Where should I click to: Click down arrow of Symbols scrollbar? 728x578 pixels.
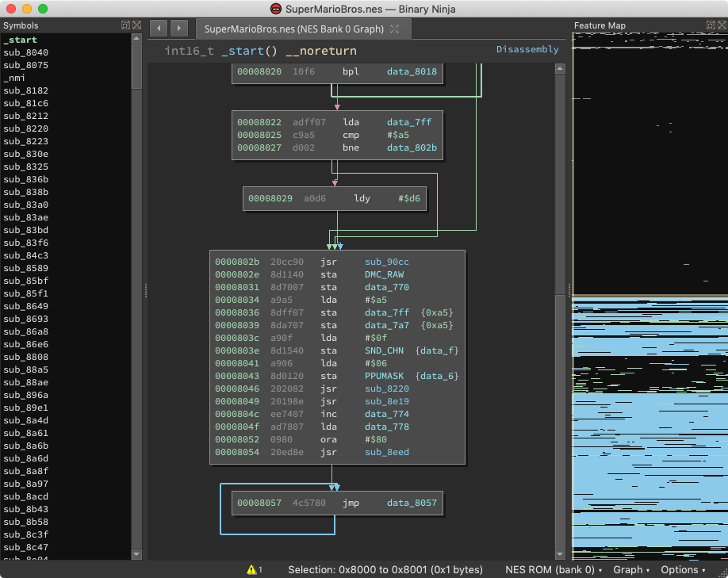tap(136, 554)
